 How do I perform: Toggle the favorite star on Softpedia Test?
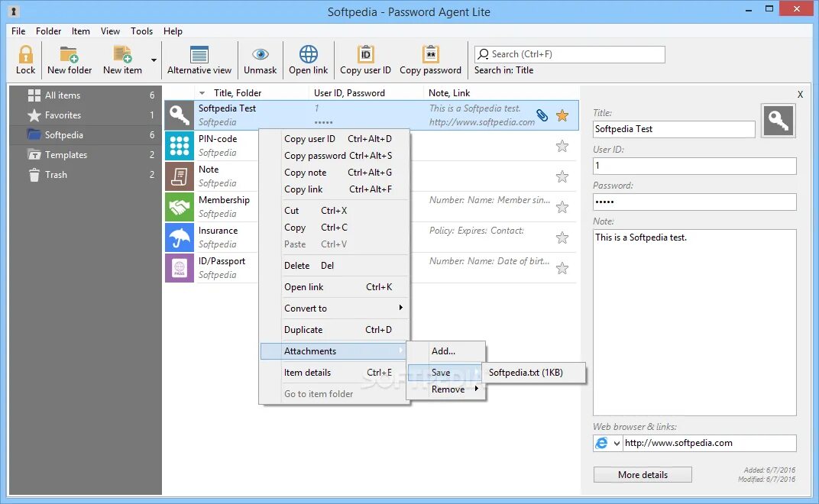point(562,115)
